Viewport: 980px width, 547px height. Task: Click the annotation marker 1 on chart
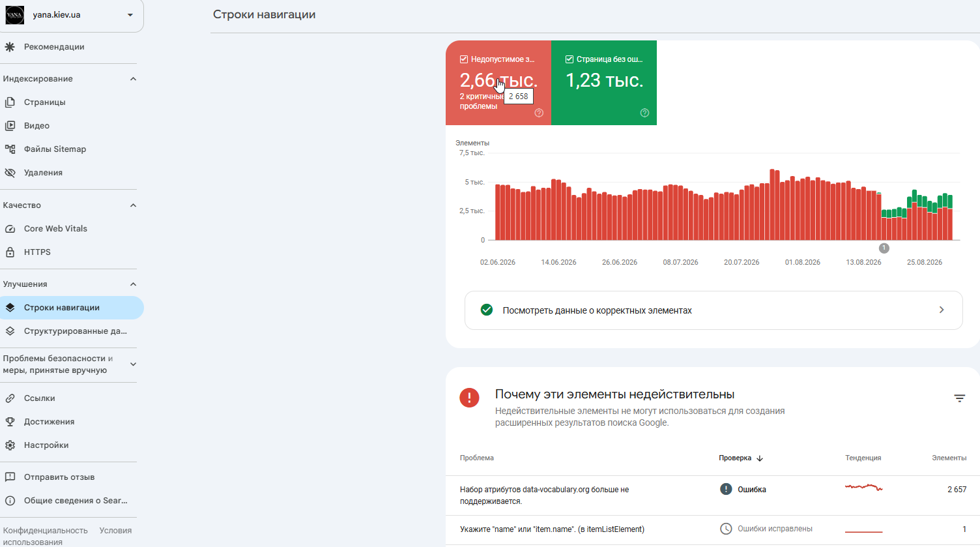(884, 248)
